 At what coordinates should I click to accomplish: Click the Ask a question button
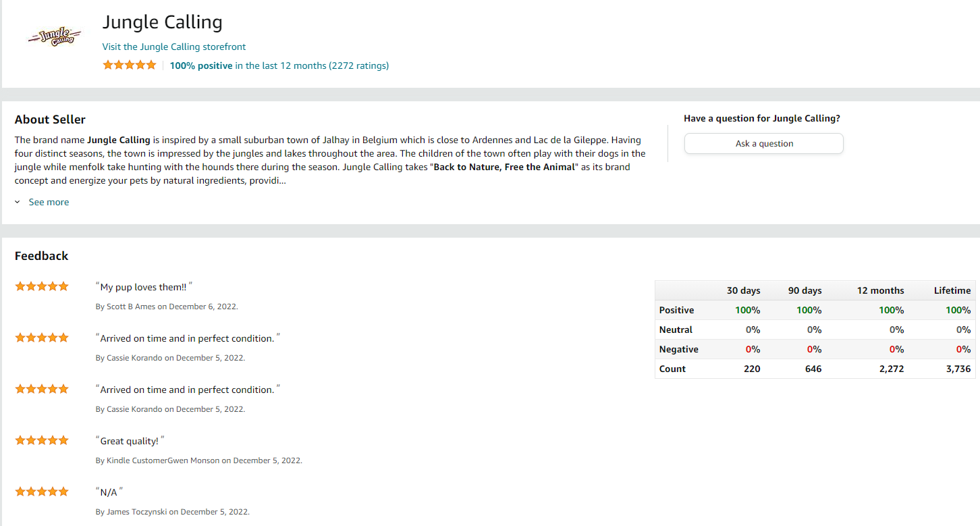pos(764,143)
